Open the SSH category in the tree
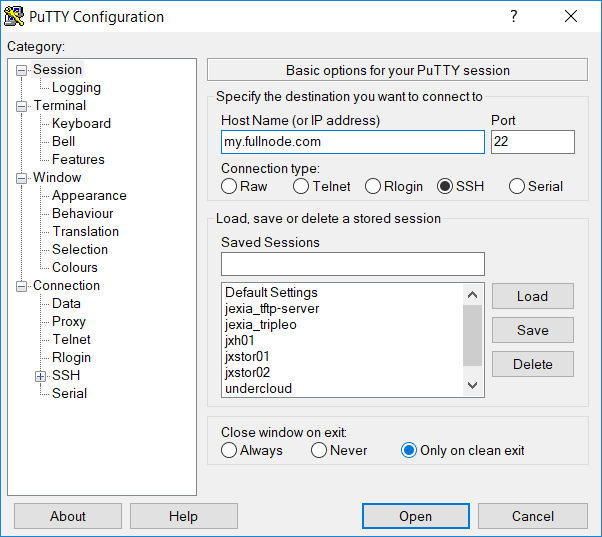Image resolution: width=602 pixels, height=537 pixels. coord(66,375)
